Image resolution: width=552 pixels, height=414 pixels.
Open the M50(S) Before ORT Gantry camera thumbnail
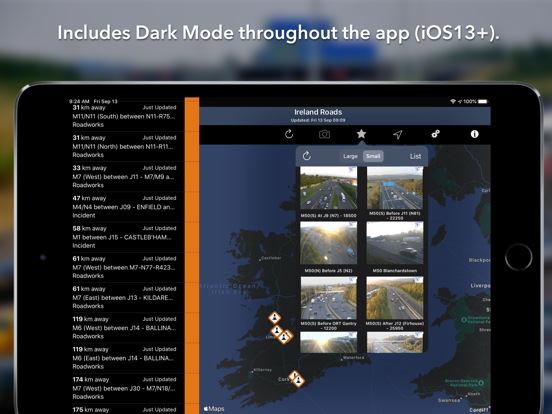coord(328,298)
